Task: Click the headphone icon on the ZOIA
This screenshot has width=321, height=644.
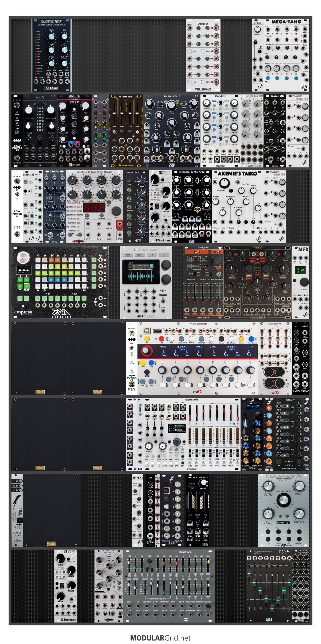Action: point(105,286)
